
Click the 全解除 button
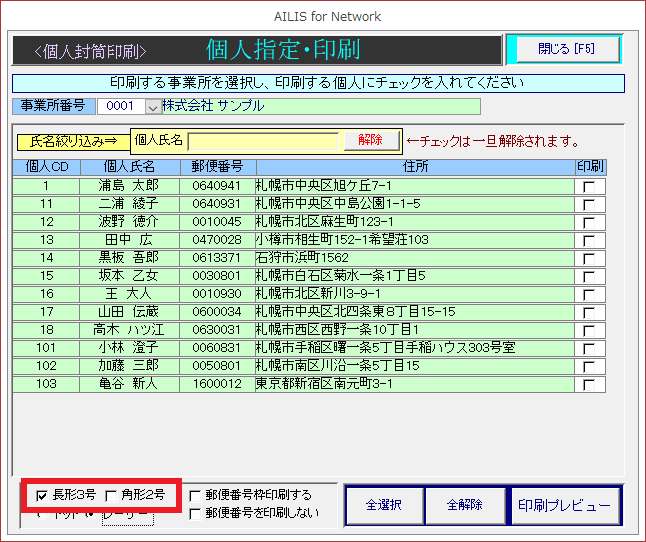(x=465, y=506)
